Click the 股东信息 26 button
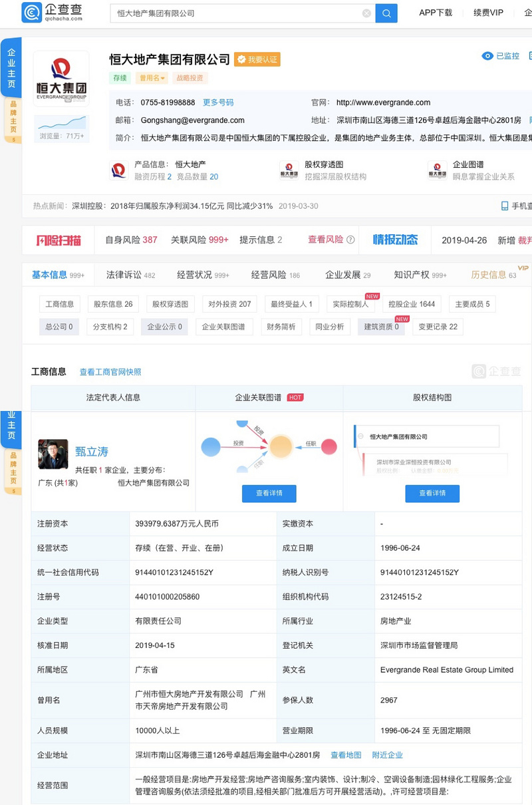 click(113, 304)
